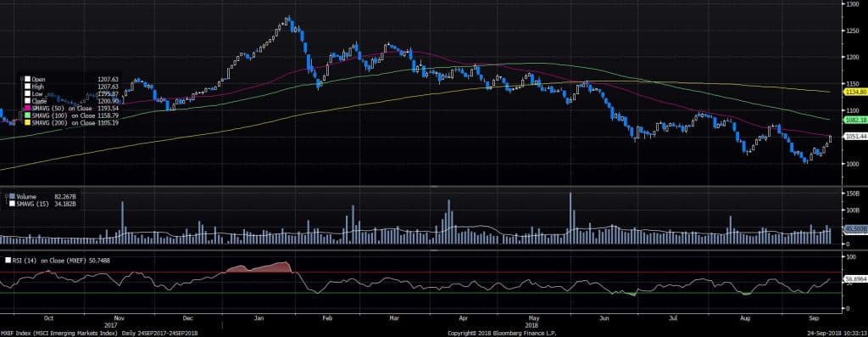
Task: Toggle the Close series legend box
Action: pyautogui.click(x=27, y=101)
